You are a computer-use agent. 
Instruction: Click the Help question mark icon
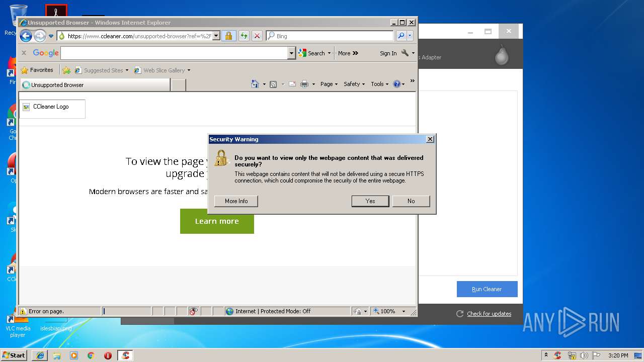(396, 84)
